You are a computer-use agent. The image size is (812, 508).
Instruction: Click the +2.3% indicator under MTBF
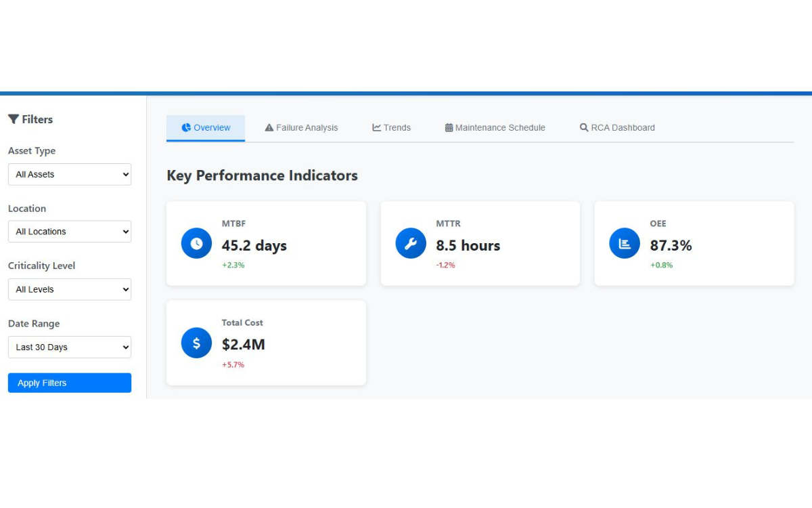(232, 266)
